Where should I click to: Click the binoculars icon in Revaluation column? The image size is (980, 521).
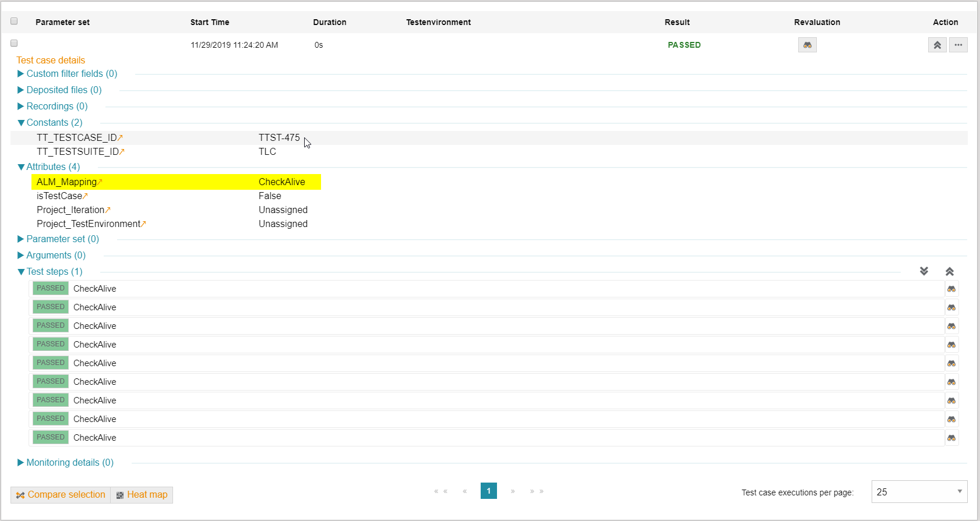pyautogui.click(x=807, y=45)
